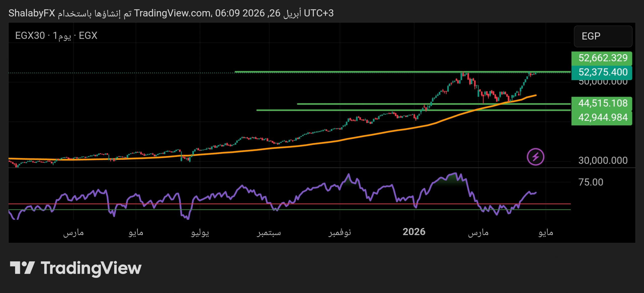Image resolution: width=644 pixels, height=293 pixels.
Task: Click the EGX30 symbol title
Action: pyautogui.click(x=30, y=35)
